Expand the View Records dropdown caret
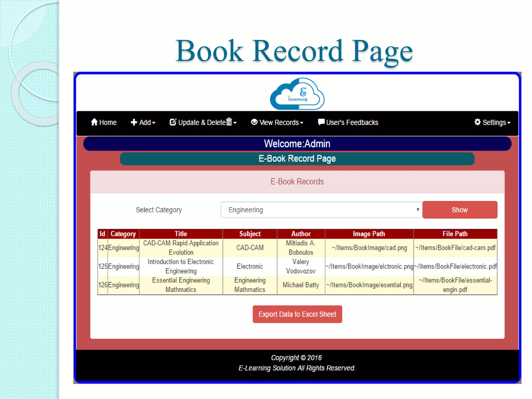Image resolution: width=532 pixels, height=399 pixels. click(302, 123)
